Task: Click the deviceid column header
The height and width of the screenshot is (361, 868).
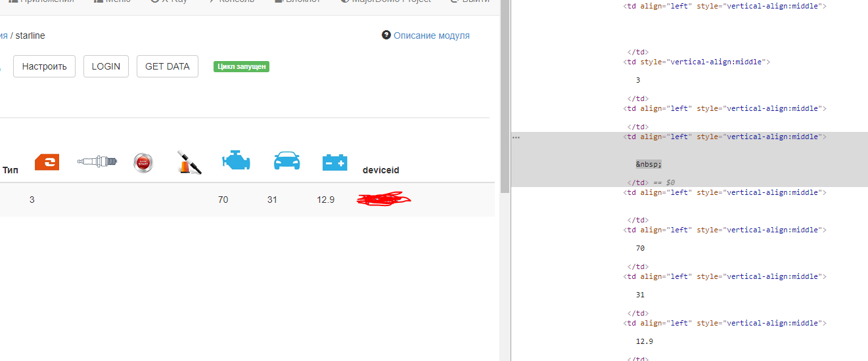Action: pos(380,170)
